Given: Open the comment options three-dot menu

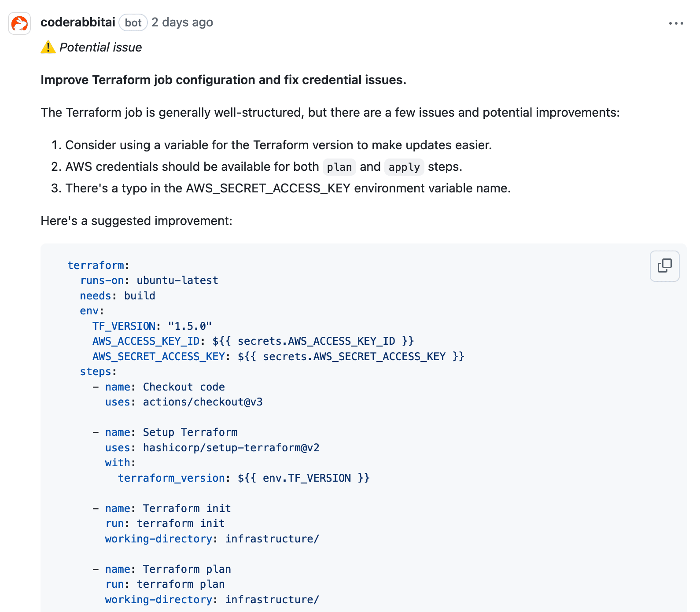Looking at the screenshot, I should click(x=676, y=23).
